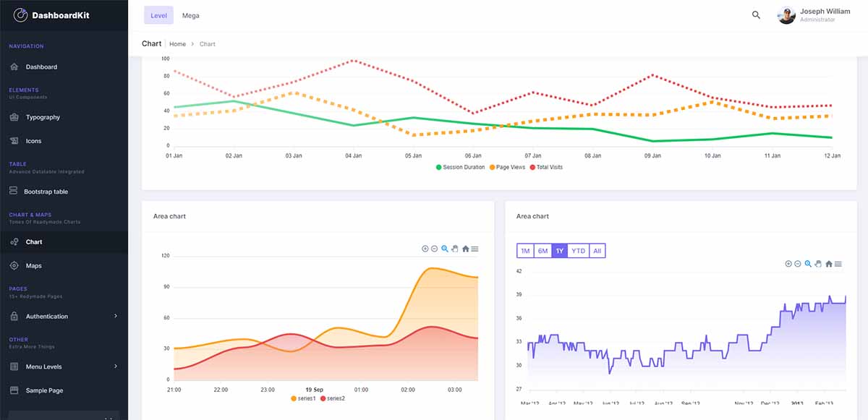
Task: Select the Maps icon in the sidebar
Action: click(x=14, y=265)
